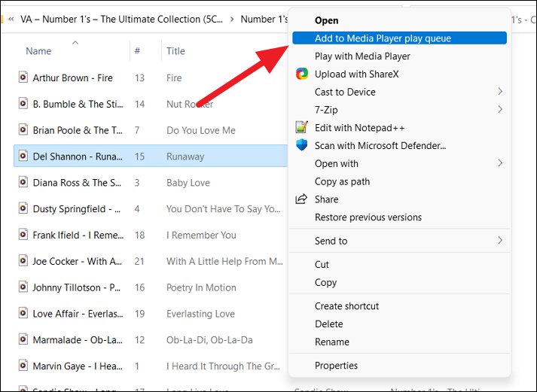Click breadcrumb separator arrow after VA folder

[232, 19]
